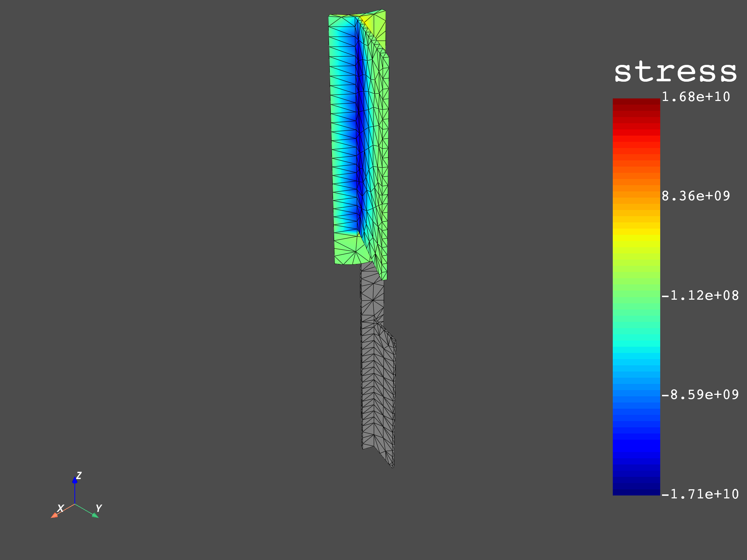747x560 pixels.
Task: Click the -1.12e+08 scale label
Action: click(x=700, y=295)
